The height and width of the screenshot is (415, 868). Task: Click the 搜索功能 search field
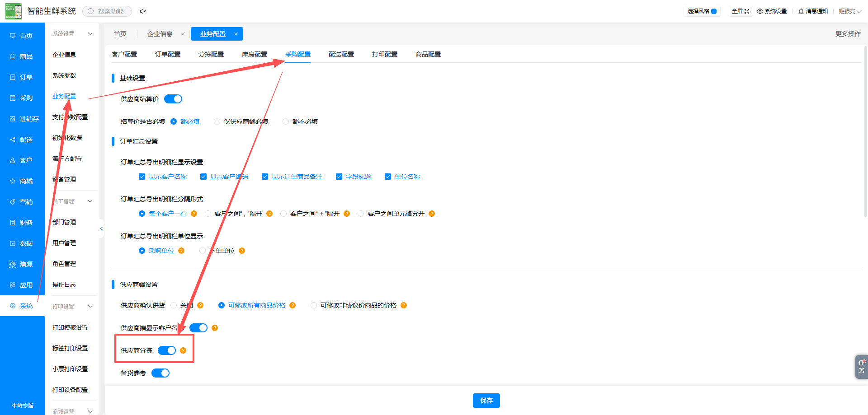107,11
